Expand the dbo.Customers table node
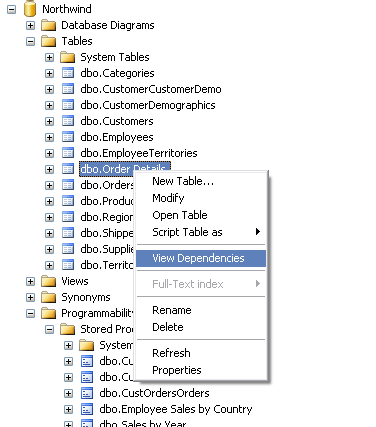Viewport: 376px width, 427px height. (x=49, y=121)
